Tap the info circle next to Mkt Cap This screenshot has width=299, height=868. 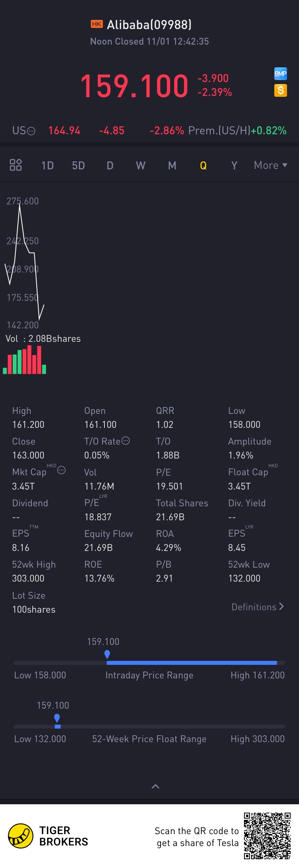[61, 470]
